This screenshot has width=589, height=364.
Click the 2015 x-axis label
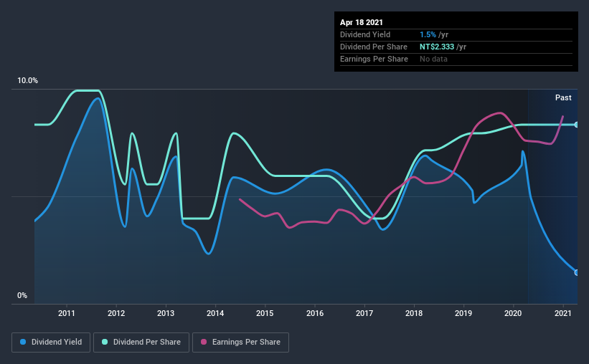point(265,313)
